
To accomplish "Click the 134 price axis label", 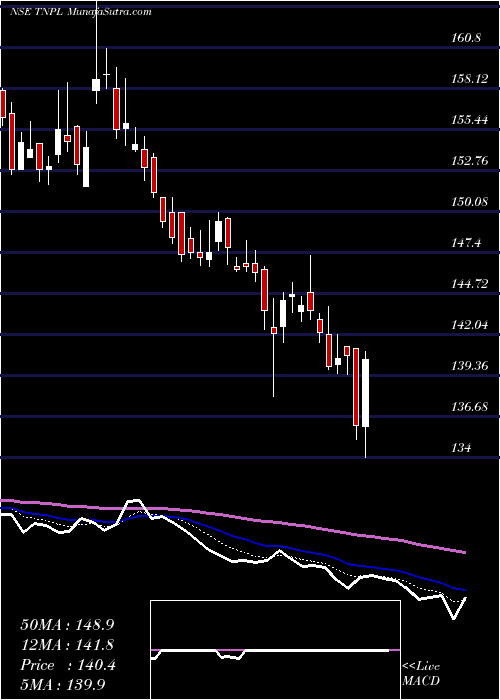I will (462, 448).
